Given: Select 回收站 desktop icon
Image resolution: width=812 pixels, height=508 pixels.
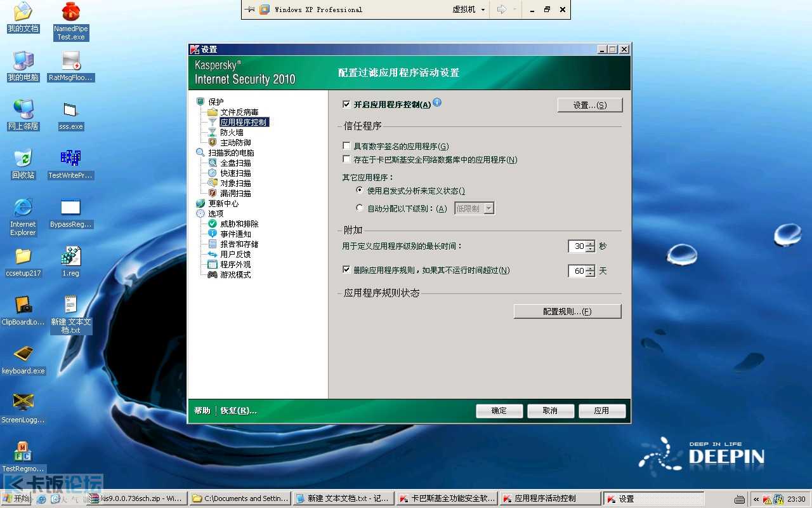Looking at the screenshot, I should tap(23, 164).
